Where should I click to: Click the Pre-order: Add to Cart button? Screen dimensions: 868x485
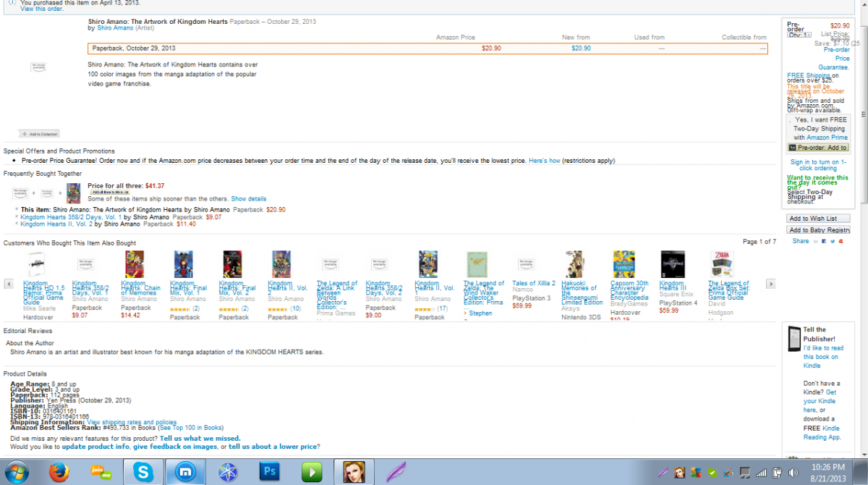(x=818, y=148)
